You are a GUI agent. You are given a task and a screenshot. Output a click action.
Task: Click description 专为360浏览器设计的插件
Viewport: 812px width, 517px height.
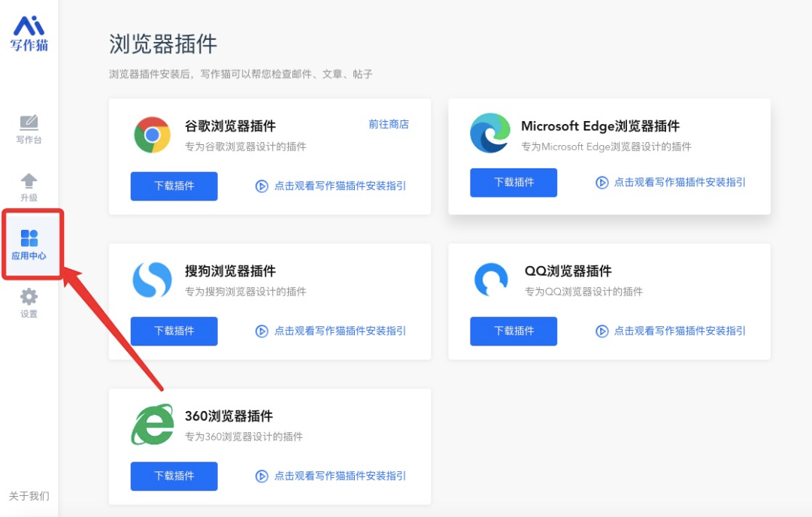244,437
